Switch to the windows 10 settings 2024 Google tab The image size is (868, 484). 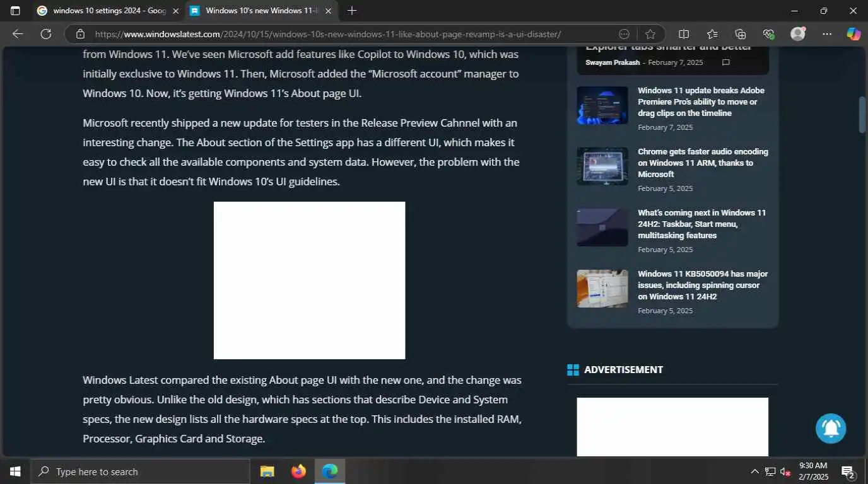click(108, 11)
